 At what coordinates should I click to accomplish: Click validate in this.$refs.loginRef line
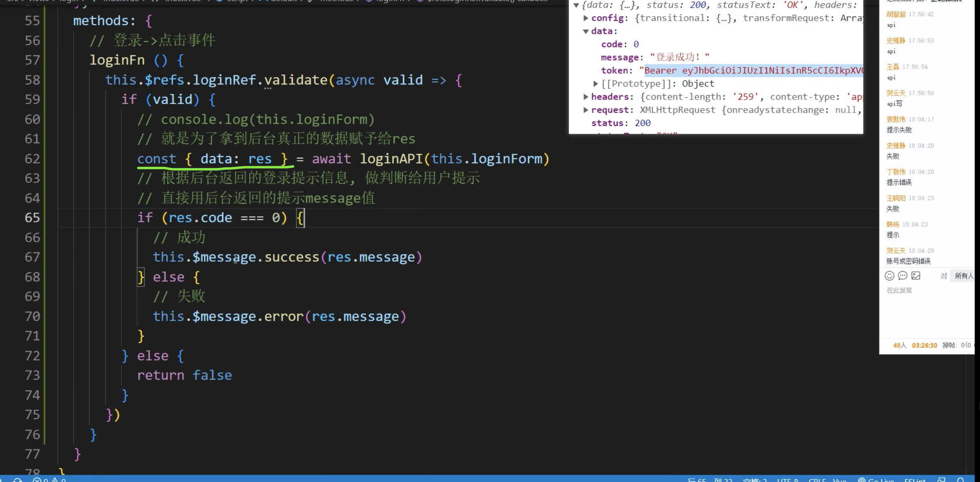(x=296, y=80)
